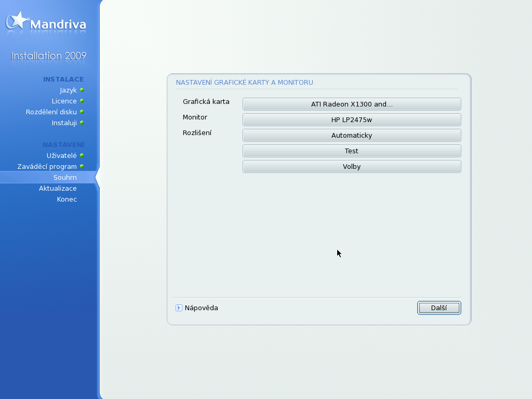Click the ATI Radeon X1300 graphics card button
Screen dimensions: 532x399
[352, 104]
